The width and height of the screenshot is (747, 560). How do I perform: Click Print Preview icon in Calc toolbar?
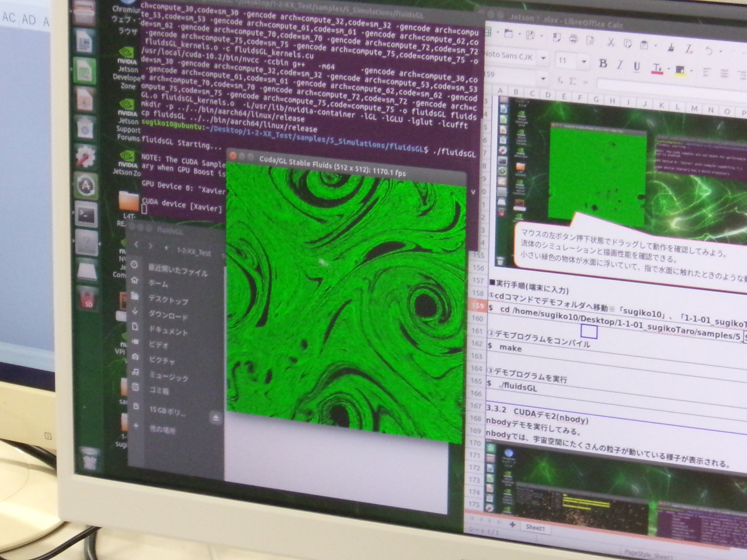pyautogui.click(x=590, y=39)
